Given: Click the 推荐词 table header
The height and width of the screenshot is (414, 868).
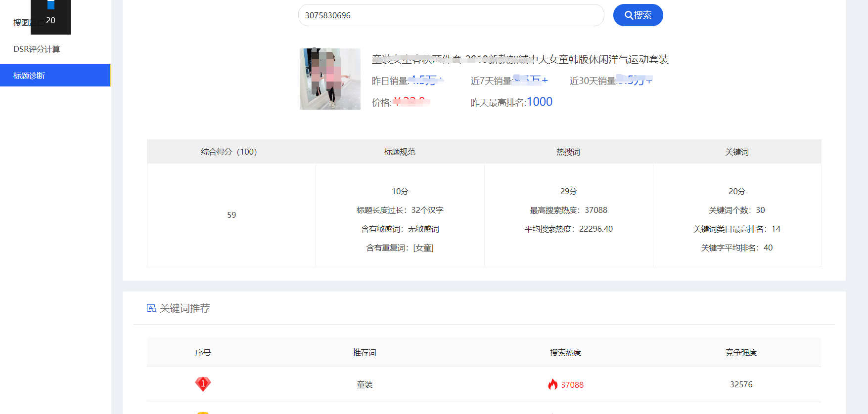Looking at the screenshot, I should point(365,352).
